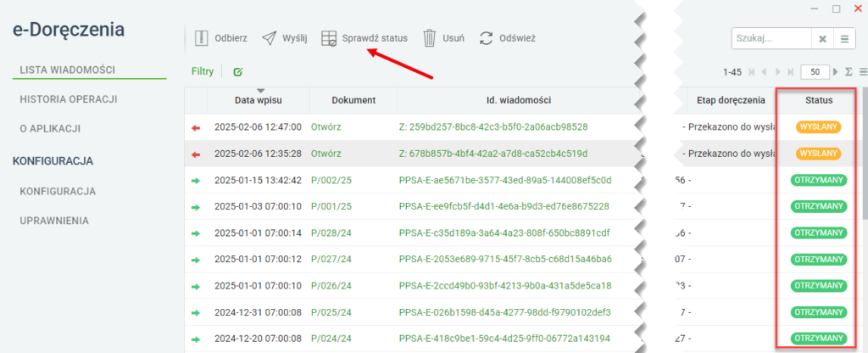868x353 pixels.
Task: Click the green edit filter icon
Action: [238, 71]
